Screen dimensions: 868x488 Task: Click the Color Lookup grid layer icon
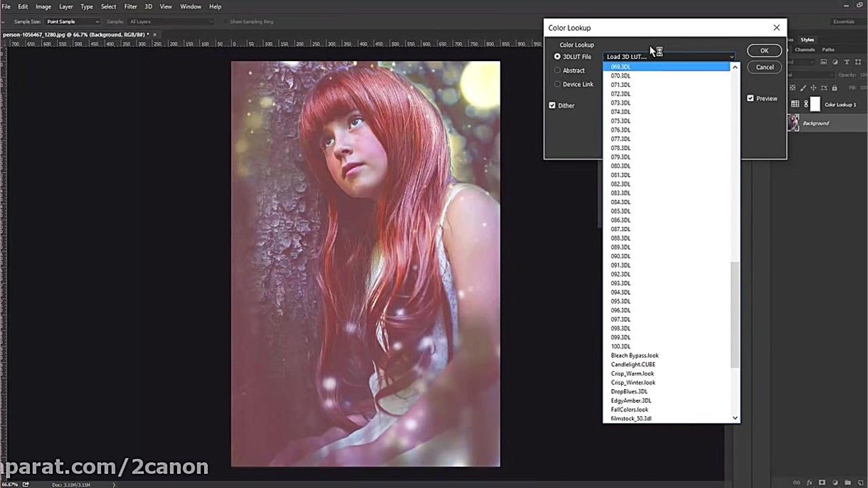coord(795,104)
